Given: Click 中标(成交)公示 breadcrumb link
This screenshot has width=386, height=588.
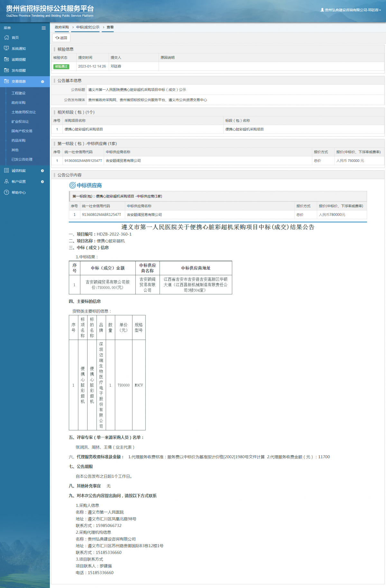Looking at the screenshot, I should pyautogui.click(x=88, y=27).
